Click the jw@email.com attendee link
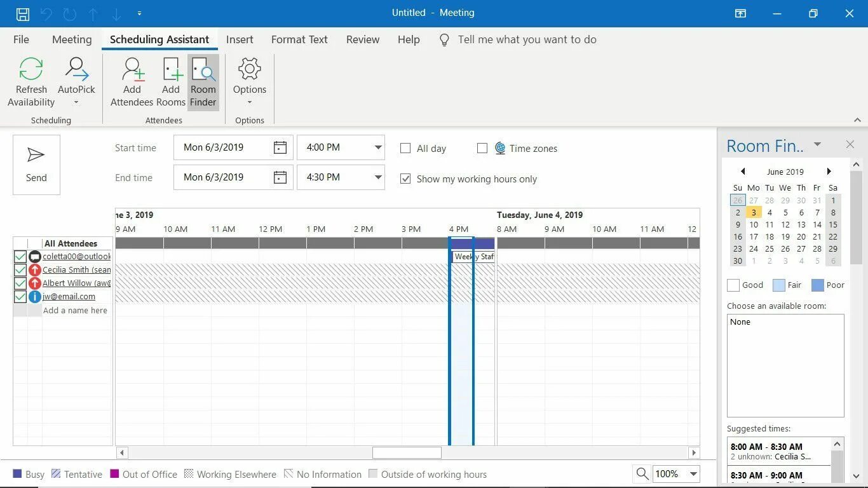868x488 pixels. [x=69, y=297]
